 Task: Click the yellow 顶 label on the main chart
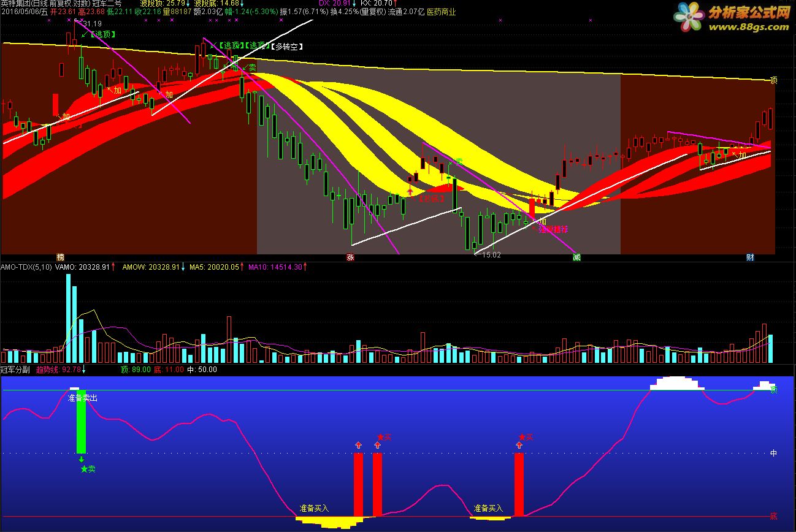click(x=774, y=80)
